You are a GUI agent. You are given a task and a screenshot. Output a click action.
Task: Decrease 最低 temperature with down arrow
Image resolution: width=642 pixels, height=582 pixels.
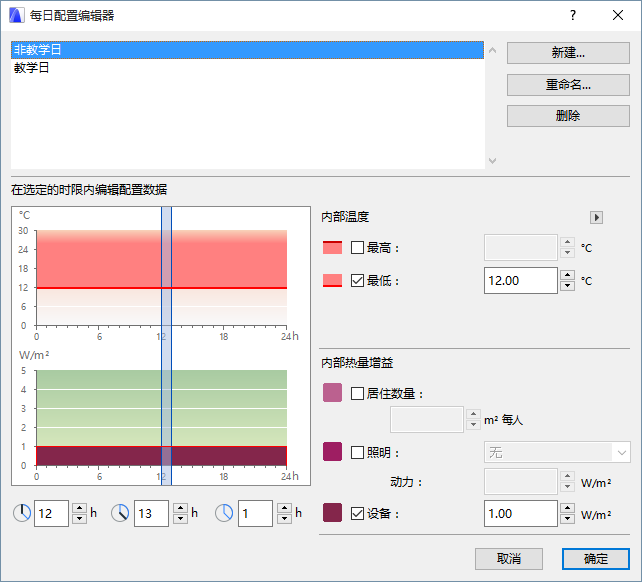[x=567, y=285]
